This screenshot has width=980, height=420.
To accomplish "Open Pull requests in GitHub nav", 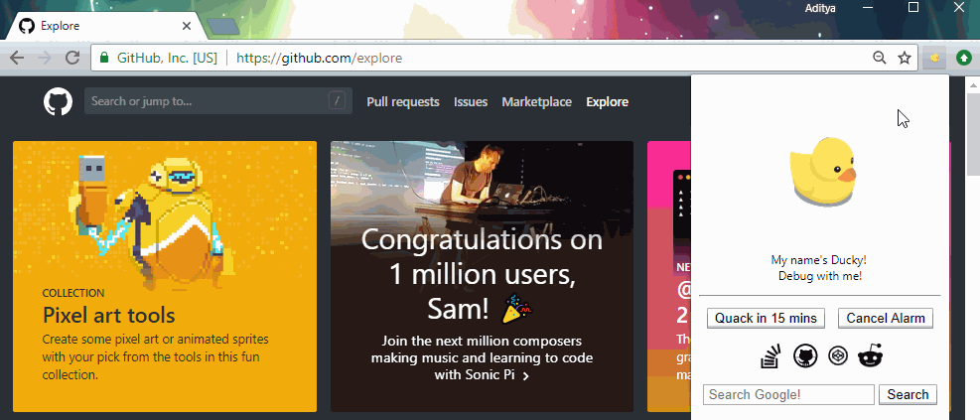I will pos(403,102).
